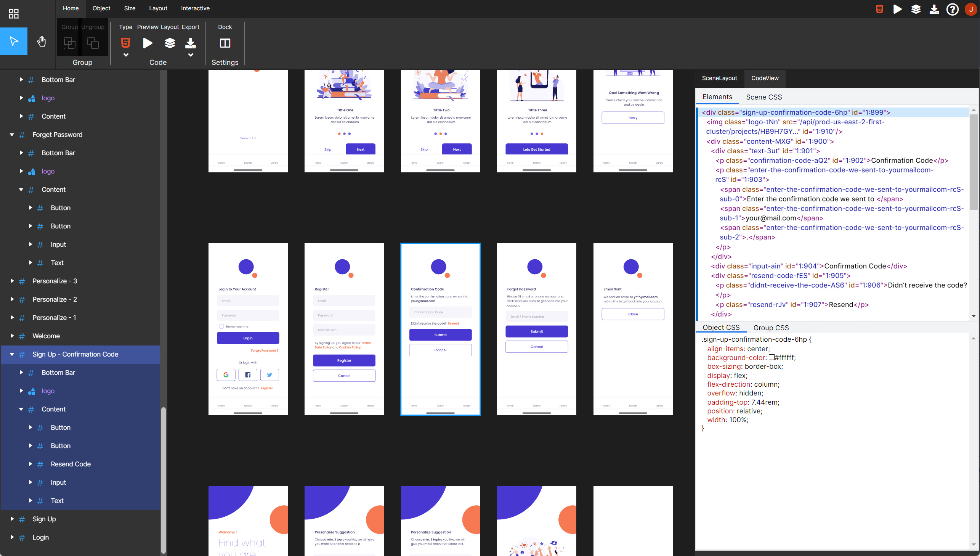The image size is (980, 556).
Task: Collapse the Content group under Sign Up - Confirmation Code
Action: point(21,409)
